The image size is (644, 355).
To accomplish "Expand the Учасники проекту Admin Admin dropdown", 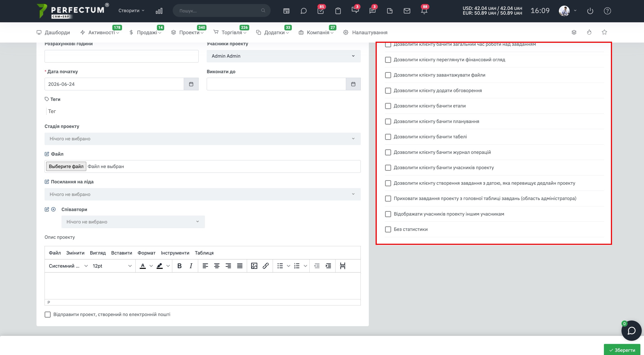I will (283, 56).
